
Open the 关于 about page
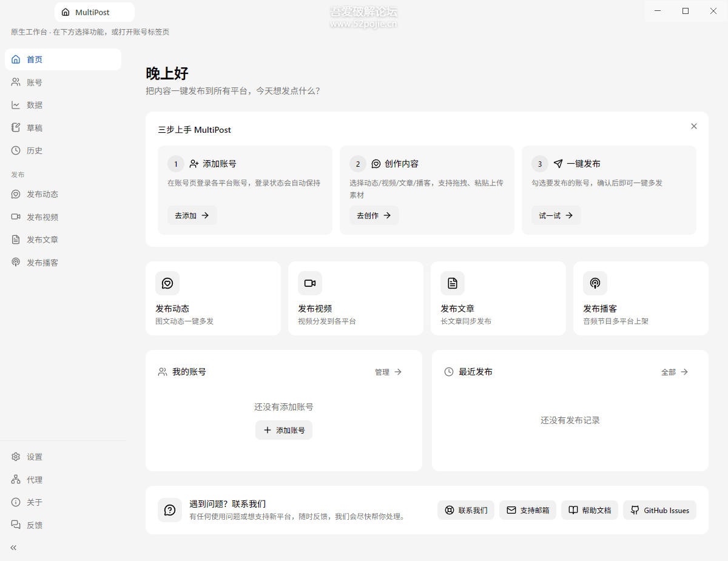(63, 502)
